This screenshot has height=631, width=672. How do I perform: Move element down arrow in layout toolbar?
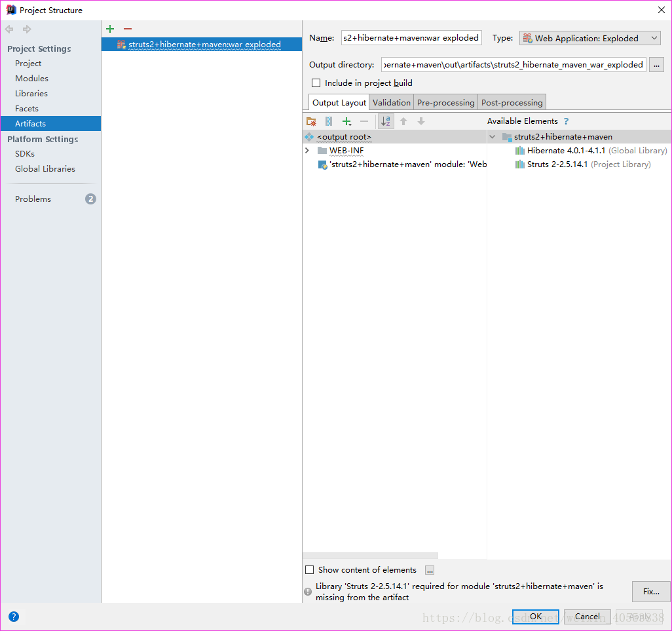tap(421, 121)
